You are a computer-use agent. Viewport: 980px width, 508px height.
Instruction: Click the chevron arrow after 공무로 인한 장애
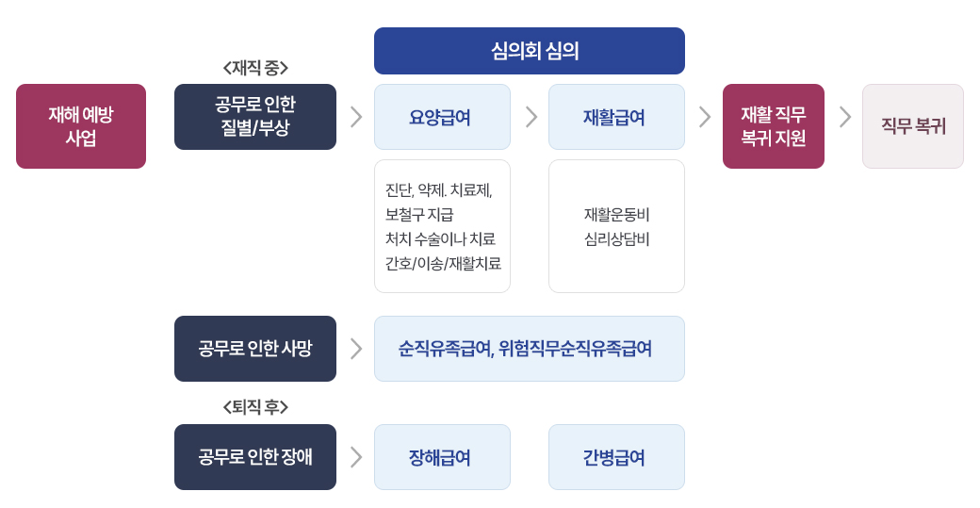point(356,457)
